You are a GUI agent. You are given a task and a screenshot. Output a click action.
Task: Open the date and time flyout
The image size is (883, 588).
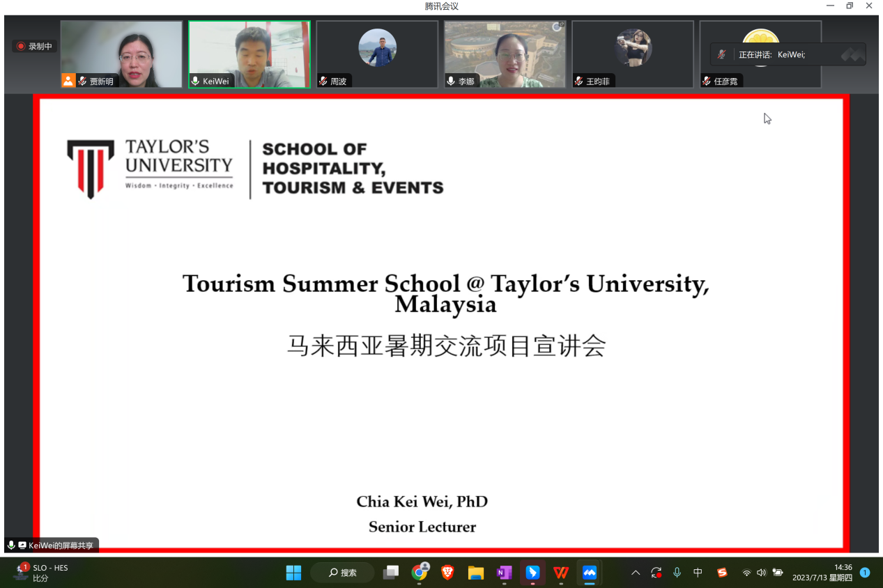click(822, 573)
